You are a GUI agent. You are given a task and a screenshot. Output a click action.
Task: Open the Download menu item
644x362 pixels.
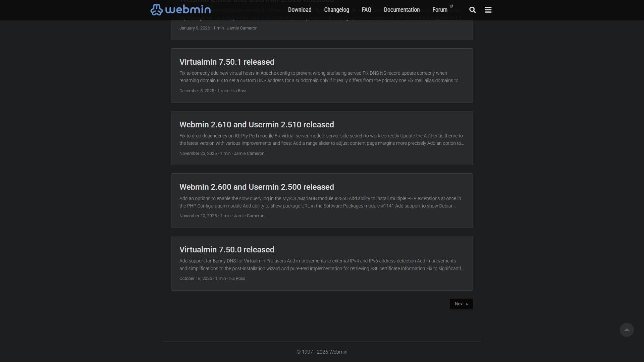(300, 10)
